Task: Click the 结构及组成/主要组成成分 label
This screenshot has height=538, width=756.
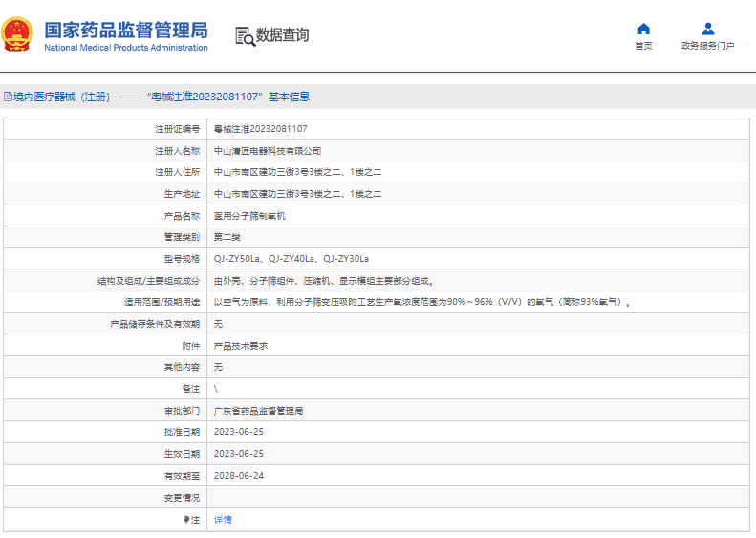Action: point(148,281)
